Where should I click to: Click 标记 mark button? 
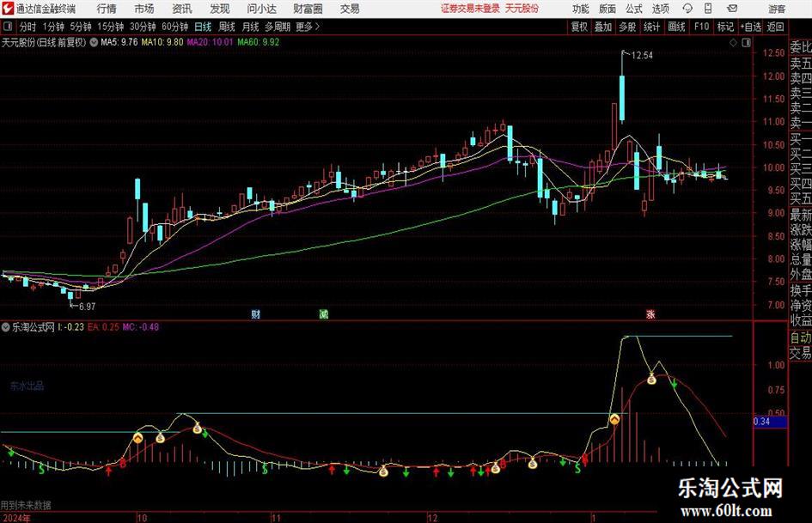tap(725, 27)
